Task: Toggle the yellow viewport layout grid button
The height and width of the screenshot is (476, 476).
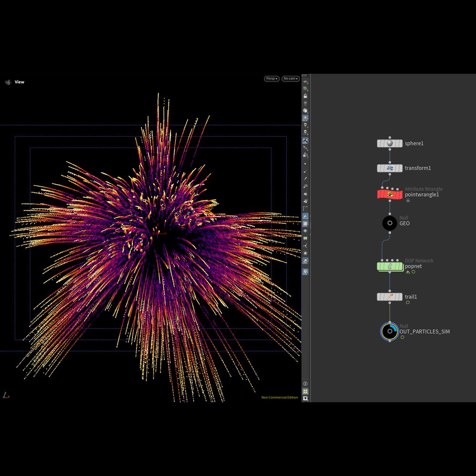Action: pyautogui.click(x=305, y=391)
